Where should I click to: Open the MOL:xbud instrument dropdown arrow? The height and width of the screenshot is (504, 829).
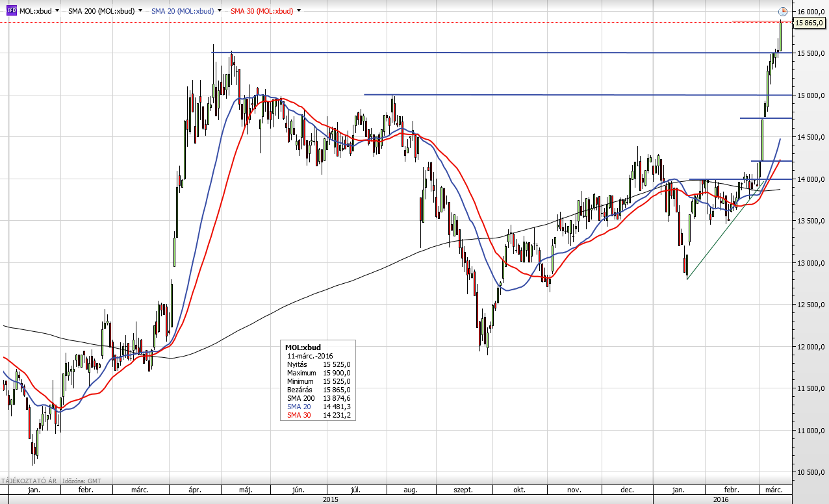click(x=57, y=11)
